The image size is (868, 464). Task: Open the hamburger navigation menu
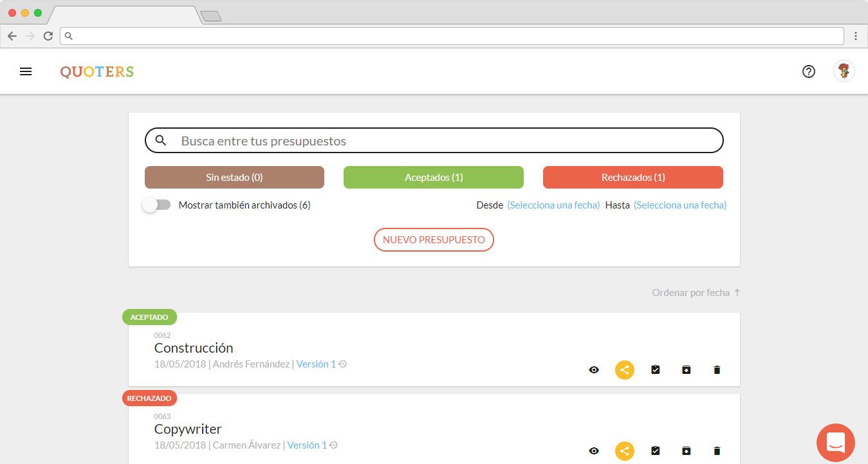[x=26, y=71]
